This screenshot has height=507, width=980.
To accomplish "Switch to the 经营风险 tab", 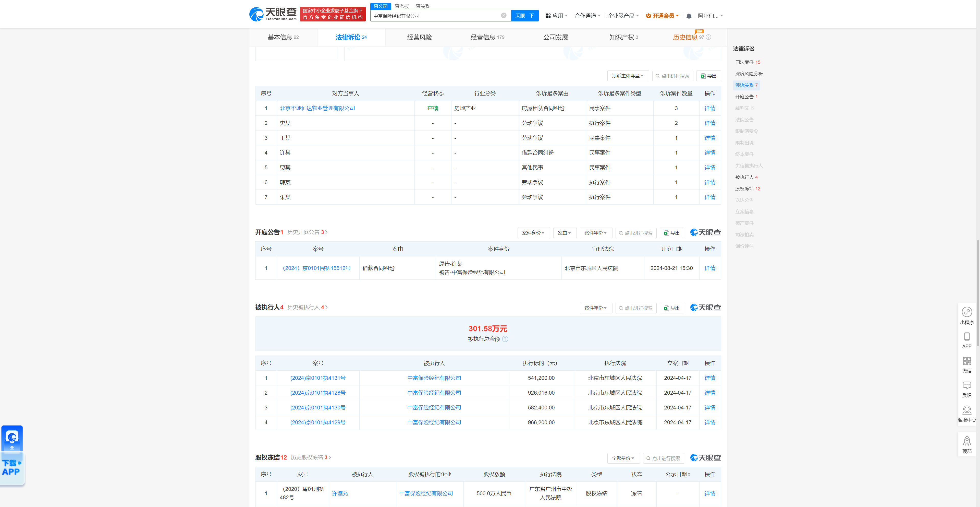I will (x=419, y=37).
